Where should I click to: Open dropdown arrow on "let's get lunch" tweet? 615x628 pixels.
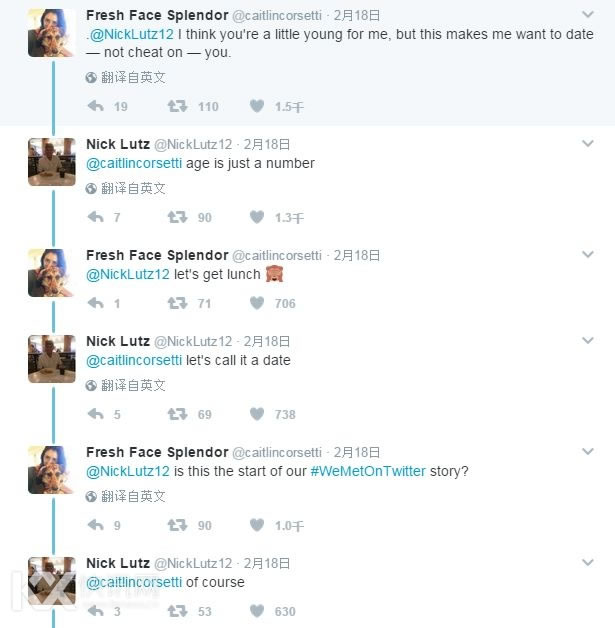pos(588,255)
